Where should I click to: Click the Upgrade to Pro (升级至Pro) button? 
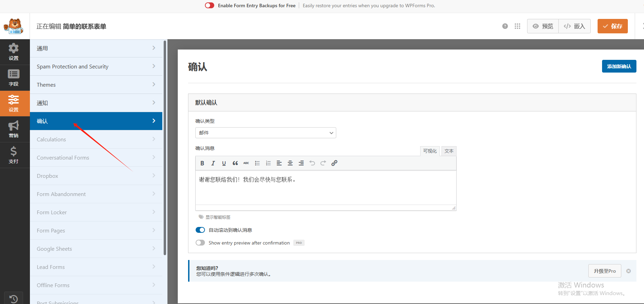click(x=604, y=271)
